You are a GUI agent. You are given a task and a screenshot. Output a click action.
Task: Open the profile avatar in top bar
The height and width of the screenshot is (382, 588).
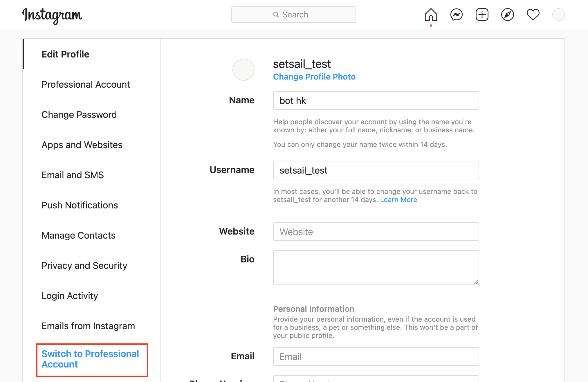pos(558,15)
